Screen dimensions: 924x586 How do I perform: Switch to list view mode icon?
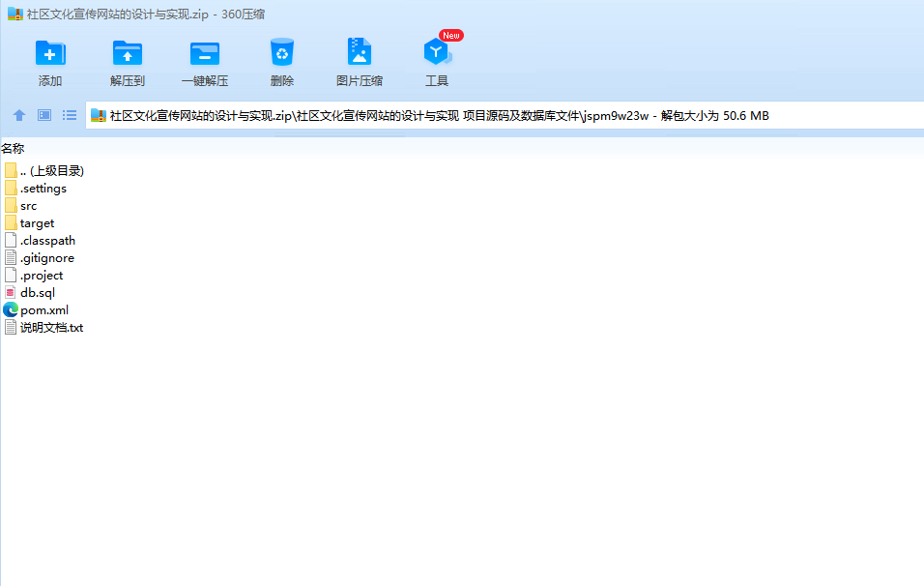[70, 115]
